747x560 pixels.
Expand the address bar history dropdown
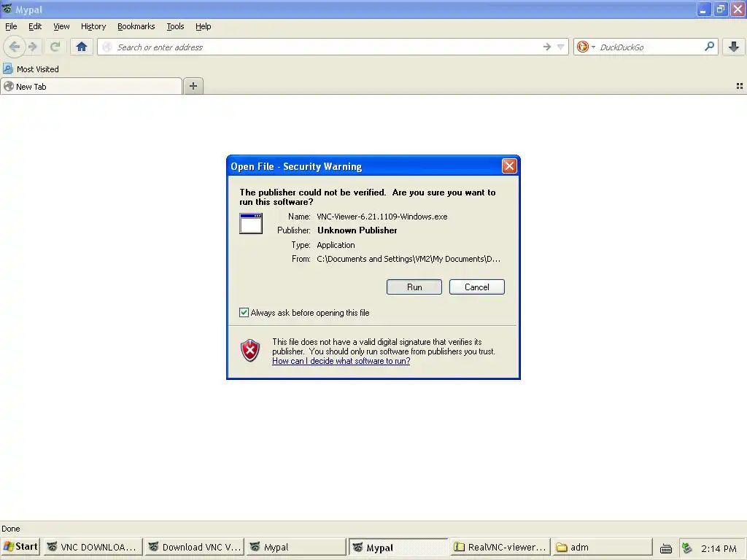[561, 47]
